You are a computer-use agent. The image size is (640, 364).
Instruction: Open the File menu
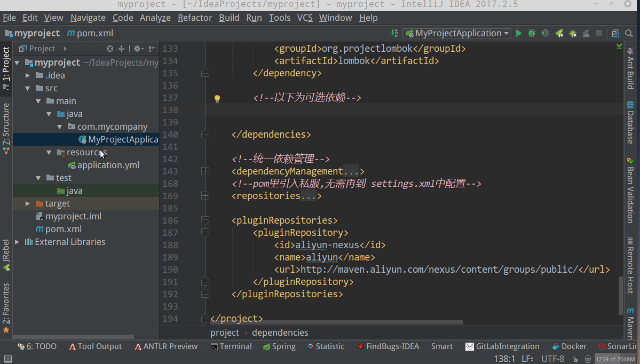pos(9,18)
